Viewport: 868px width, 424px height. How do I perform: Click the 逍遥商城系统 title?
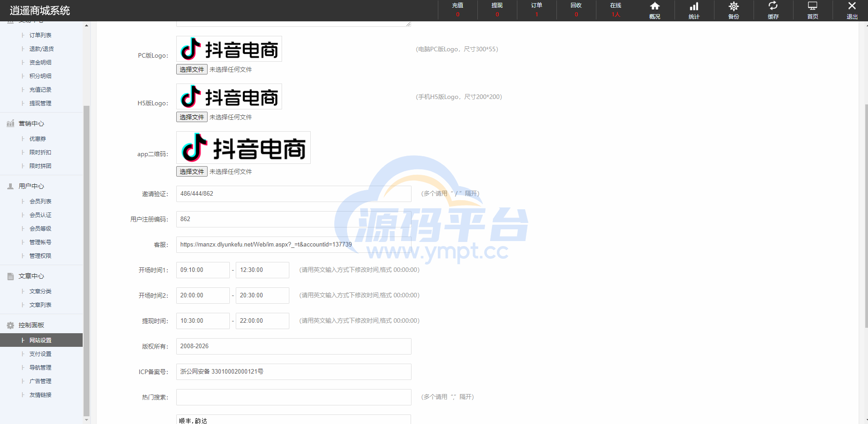40,10
